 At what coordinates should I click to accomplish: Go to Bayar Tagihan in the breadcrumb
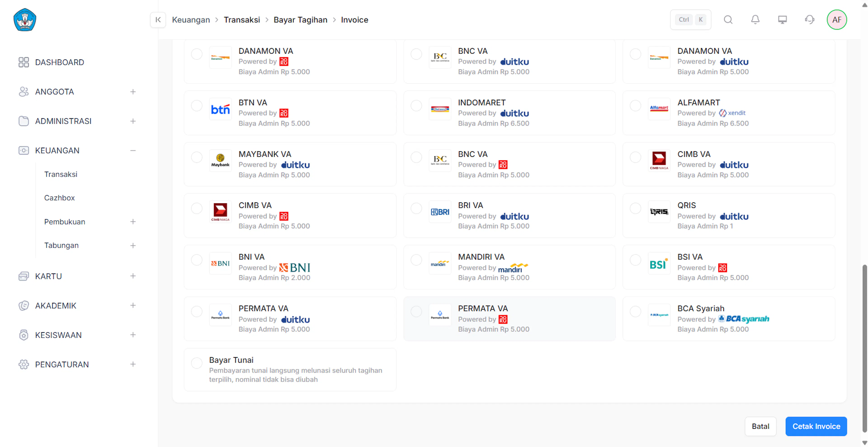301,20
